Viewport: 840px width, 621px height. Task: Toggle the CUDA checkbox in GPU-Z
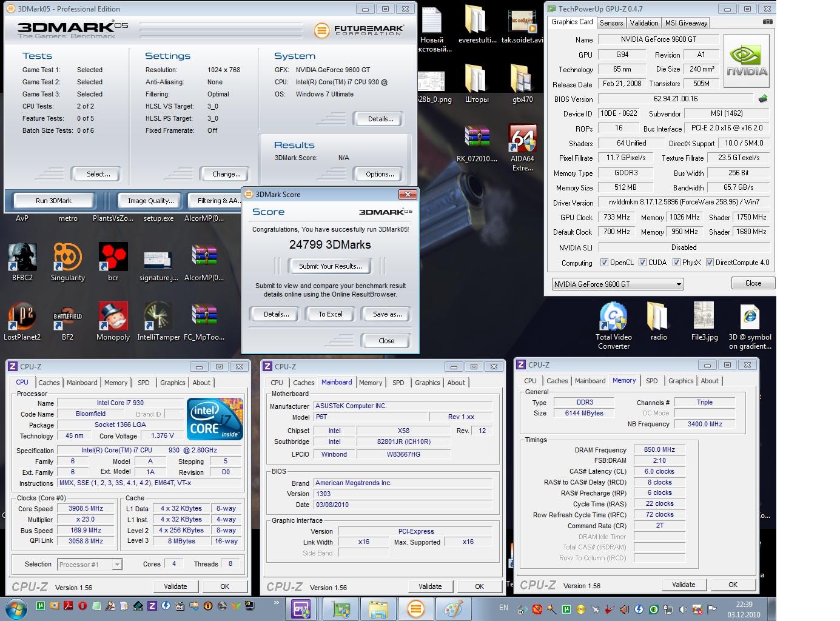[642, 263]
